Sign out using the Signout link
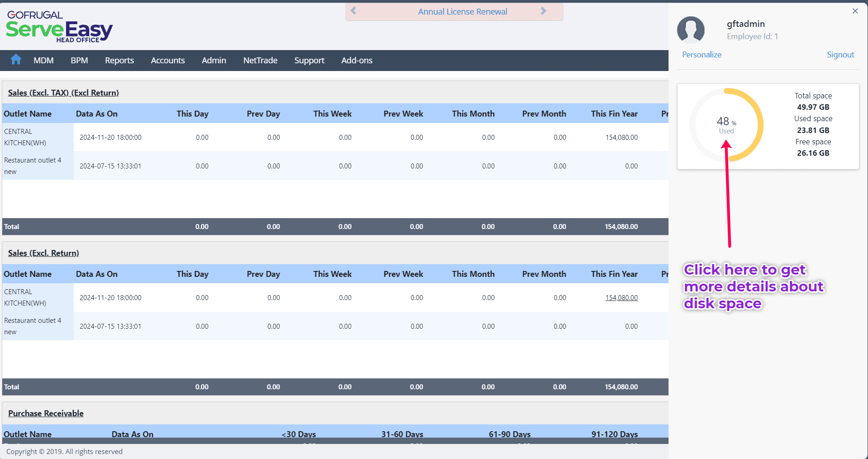Image resolution: width=868 pixels, height=459 pixels. 841,55
